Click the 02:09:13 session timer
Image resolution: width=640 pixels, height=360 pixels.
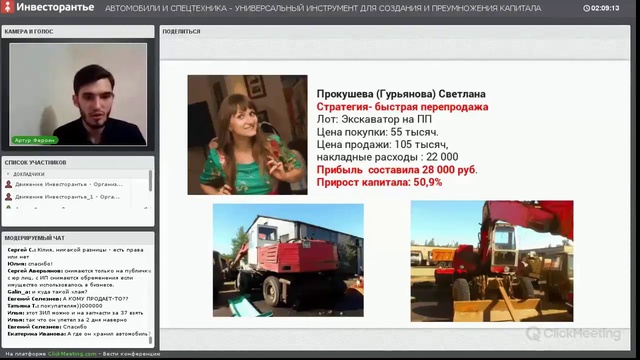pos(605,8)
